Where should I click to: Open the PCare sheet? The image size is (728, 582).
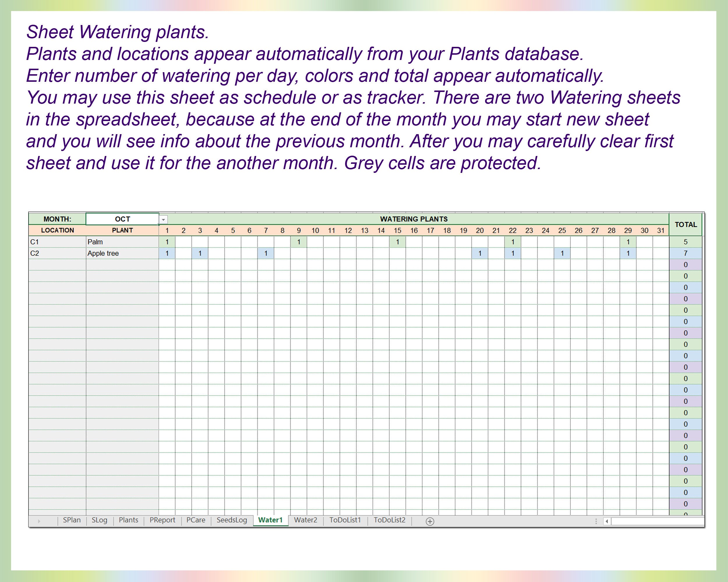click(195, 521)
